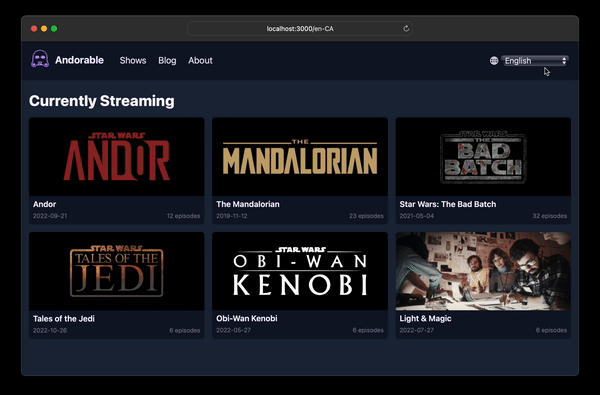Click the 2022-05-27 date text
This screenshot has width=600, height=395.
coord(233,330)
